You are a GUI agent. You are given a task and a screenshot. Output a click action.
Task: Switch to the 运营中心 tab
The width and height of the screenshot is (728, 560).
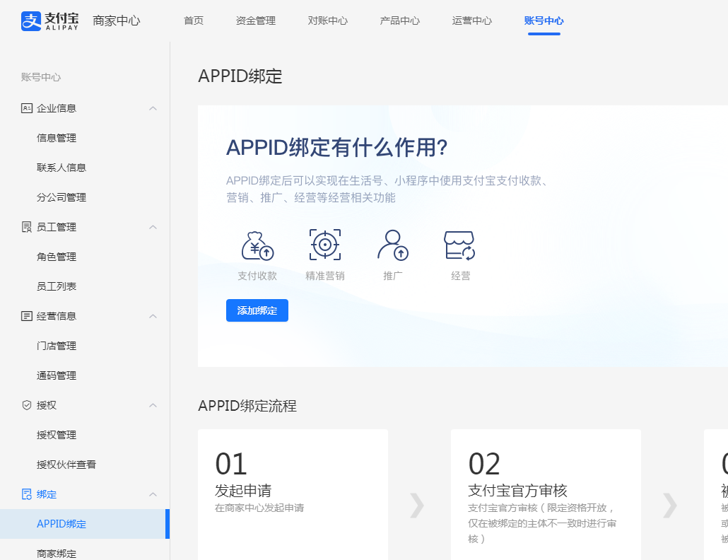tap(472, 21)
